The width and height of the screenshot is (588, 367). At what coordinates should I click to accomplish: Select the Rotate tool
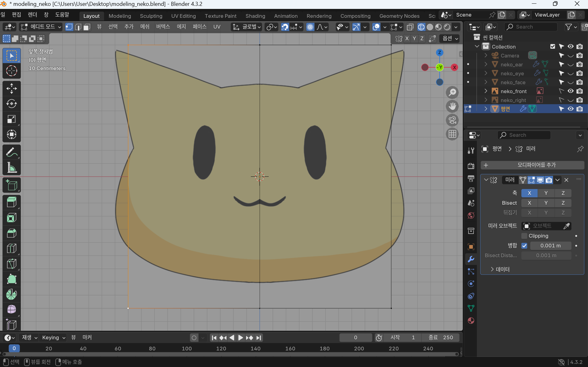pos(12,104)
